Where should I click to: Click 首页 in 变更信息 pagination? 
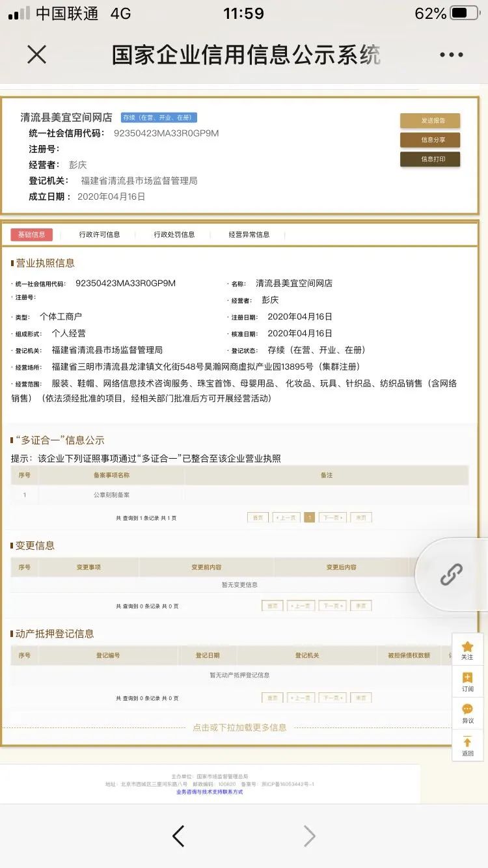tap(272, 606)
